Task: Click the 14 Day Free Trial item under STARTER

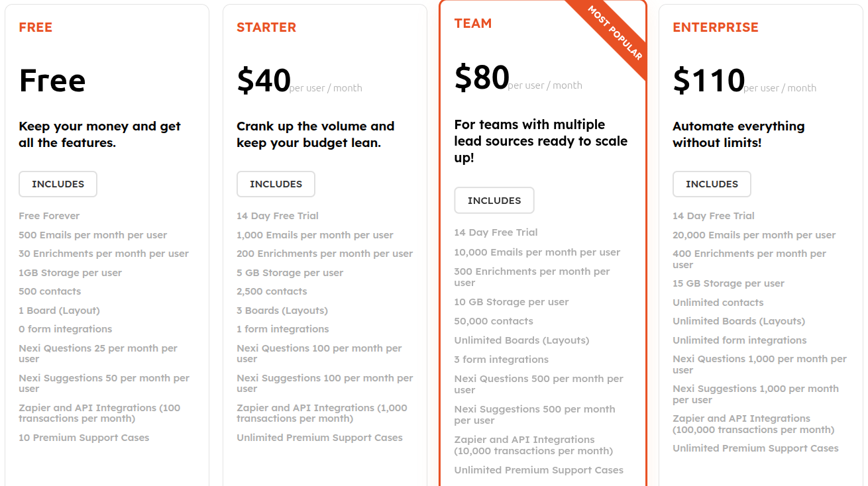Action: 277,216
